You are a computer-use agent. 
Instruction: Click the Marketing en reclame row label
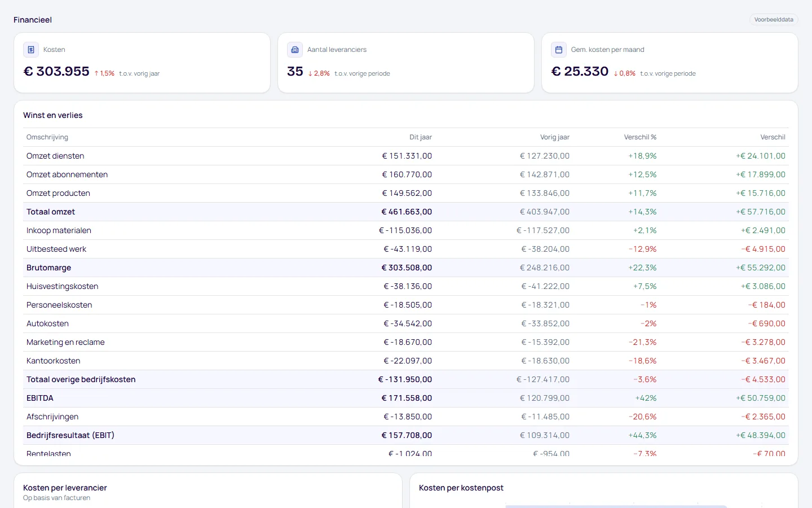click(65, 342)
